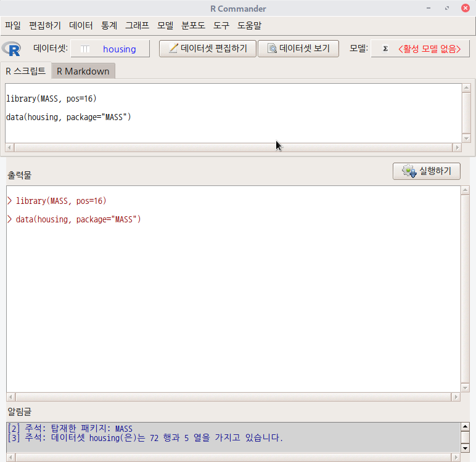Image resolution: width=476 pixels, height=462 pixels.
Task: Click messages pane down scroll arrow
Action: (x=465, y=448)
